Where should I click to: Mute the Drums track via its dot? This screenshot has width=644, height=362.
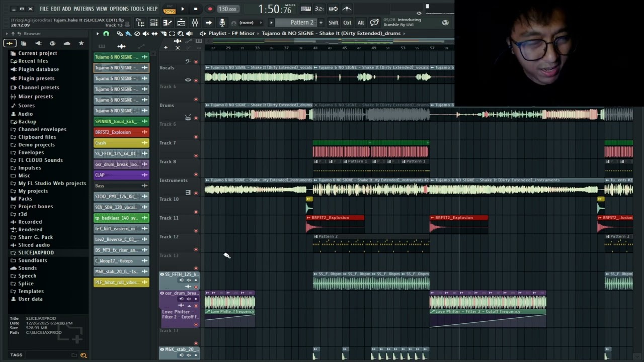pyautogui.click(x=196, y=118)
